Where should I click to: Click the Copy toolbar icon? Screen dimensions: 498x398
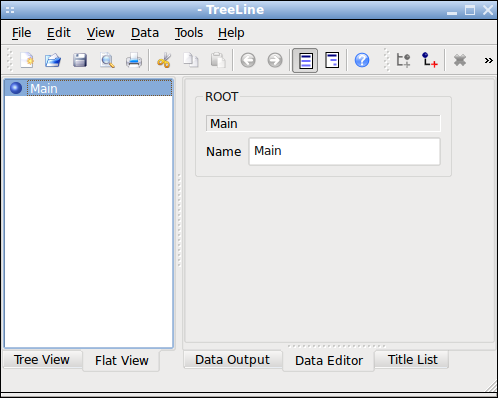pos(191,60)
